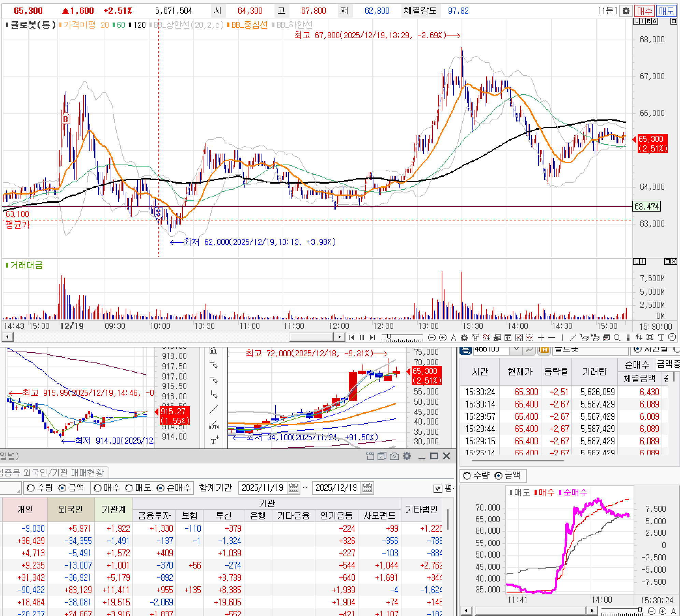The image size is (680, 616).
Task: Click the blue 매도 sell button
Action: click(666, 11)
